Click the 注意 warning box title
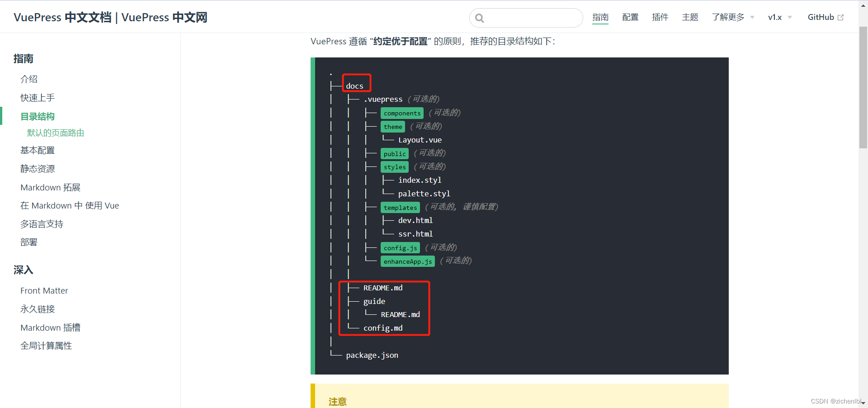This screenshot has width=868, height=408. (338, 402)
